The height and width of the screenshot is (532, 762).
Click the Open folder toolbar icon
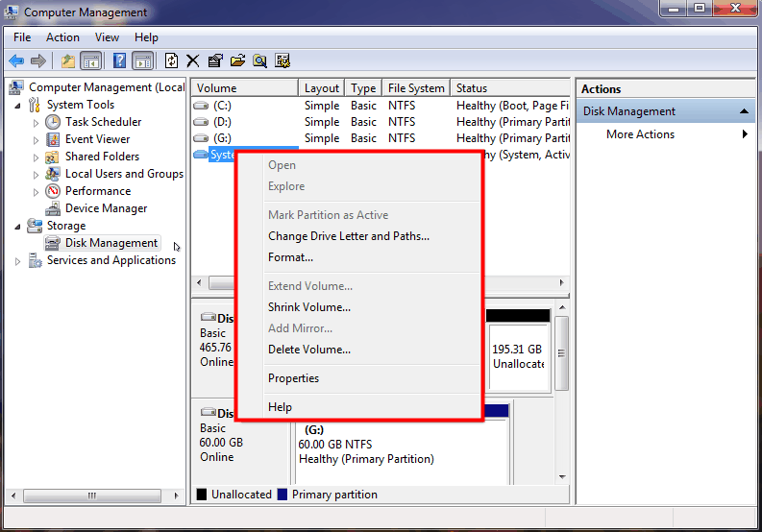coord(237,60)
